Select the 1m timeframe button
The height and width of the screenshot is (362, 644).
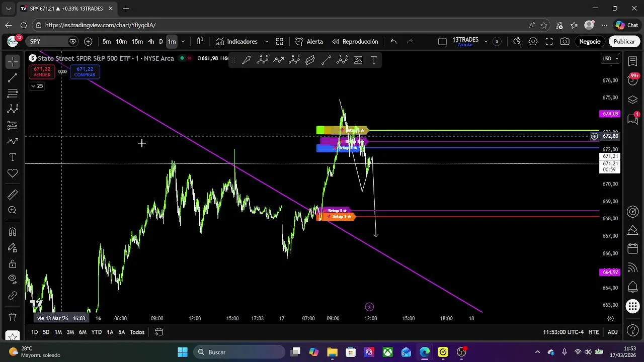[x=172, y=42]
